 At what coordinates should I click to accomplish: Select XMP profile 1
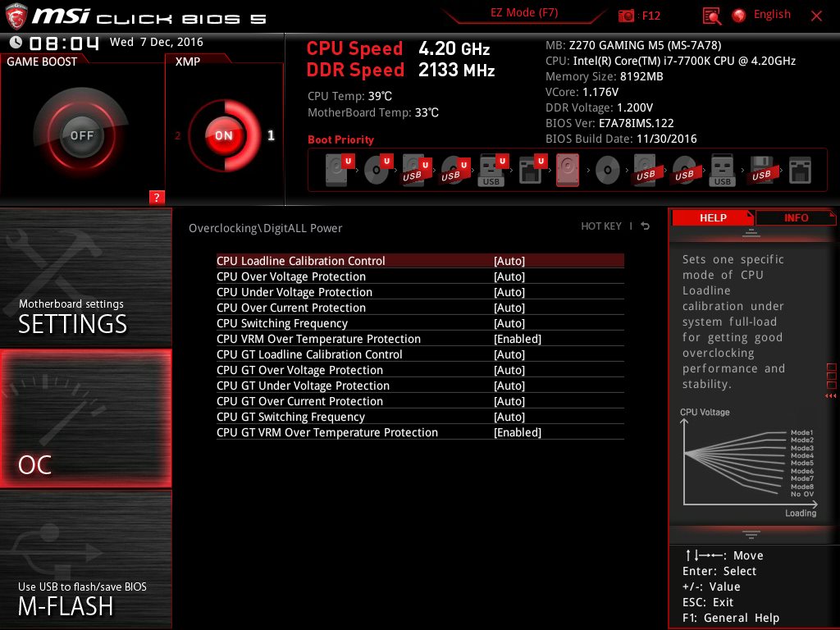click(x=271, y=135)
